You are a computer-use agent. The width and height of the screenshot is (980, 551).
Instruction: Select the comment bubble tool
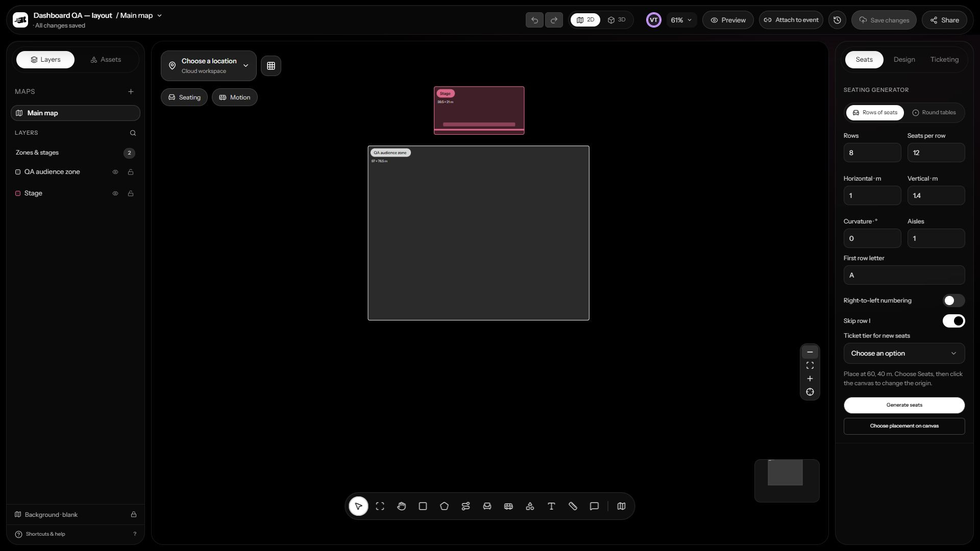click(x=594, y=506)
